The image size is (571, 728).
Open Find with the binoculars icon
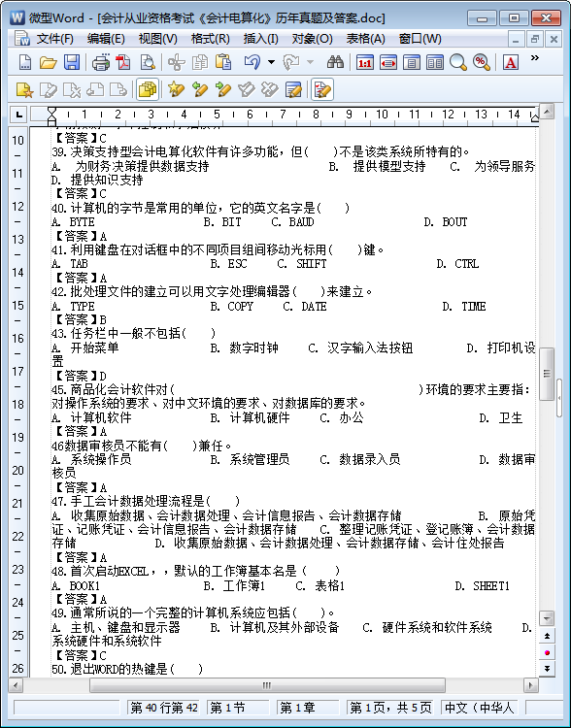335,62
